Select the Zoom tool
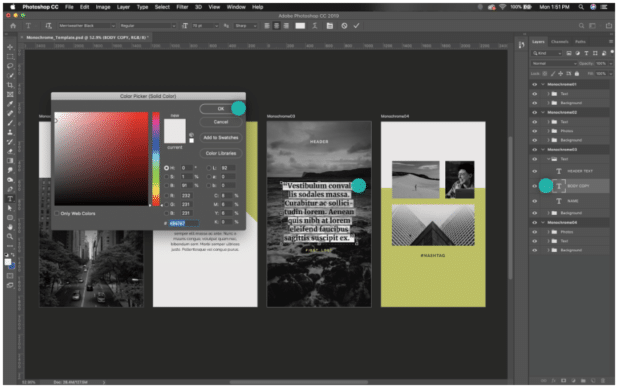Image resolution: width=620 pixels, height=389 pixels. 10,237
